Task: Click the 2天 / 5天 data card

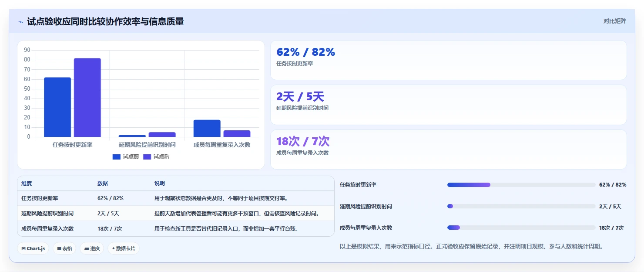Action: pos(449,105)
